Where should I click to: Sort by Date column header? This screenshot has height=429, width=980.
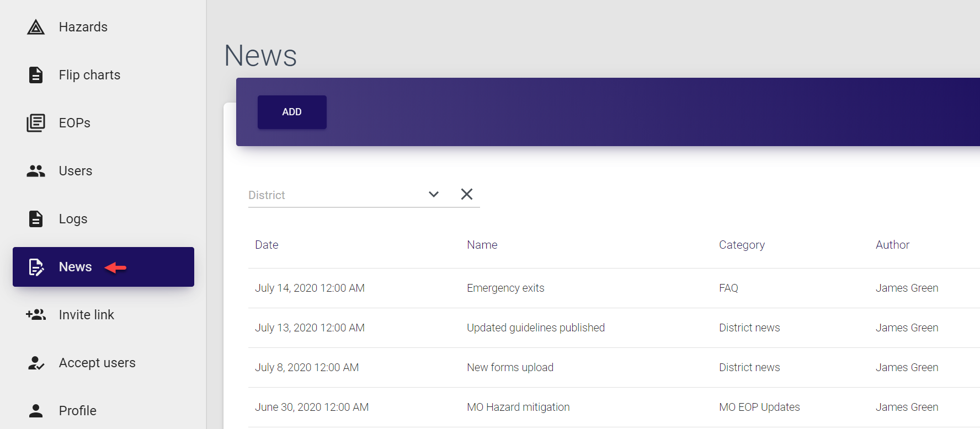[x=267, y=245]
